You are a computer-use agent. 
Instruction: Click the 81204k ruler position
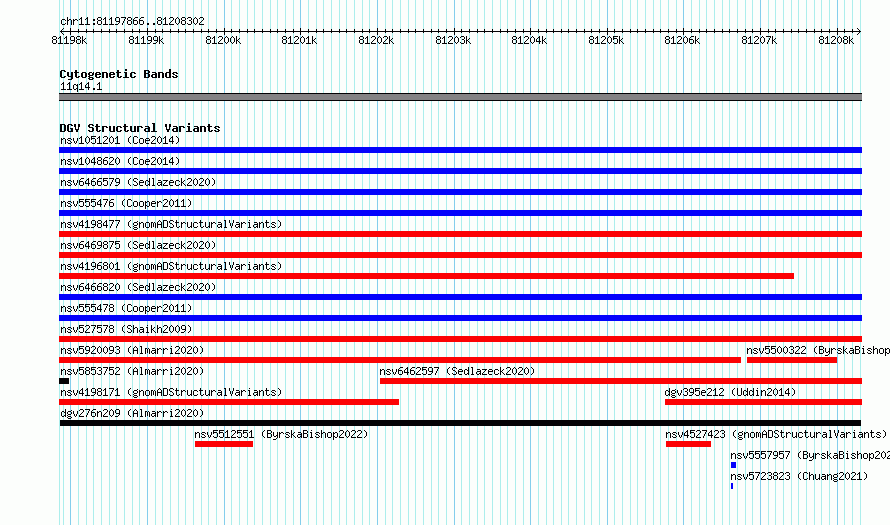pos(529,40)
